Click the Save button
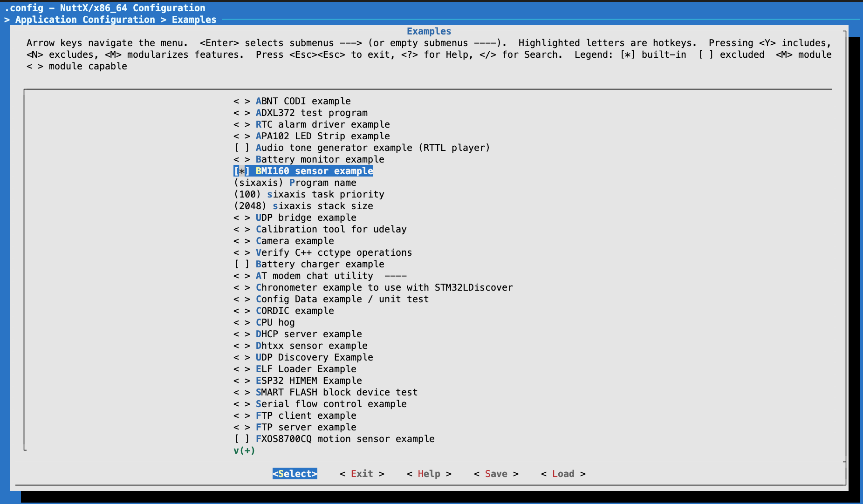The width and height of the screenshot is (863, 504). 496,474
